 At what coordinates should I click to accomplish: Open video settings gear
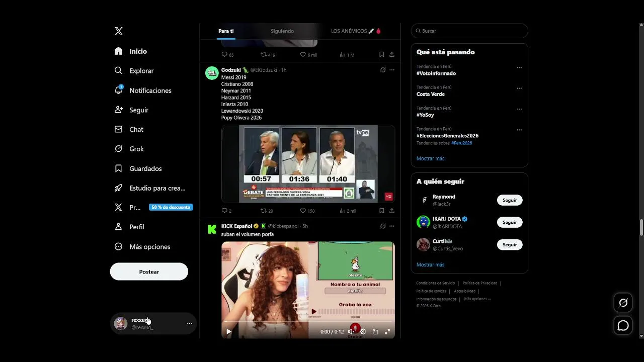[363, 332]
